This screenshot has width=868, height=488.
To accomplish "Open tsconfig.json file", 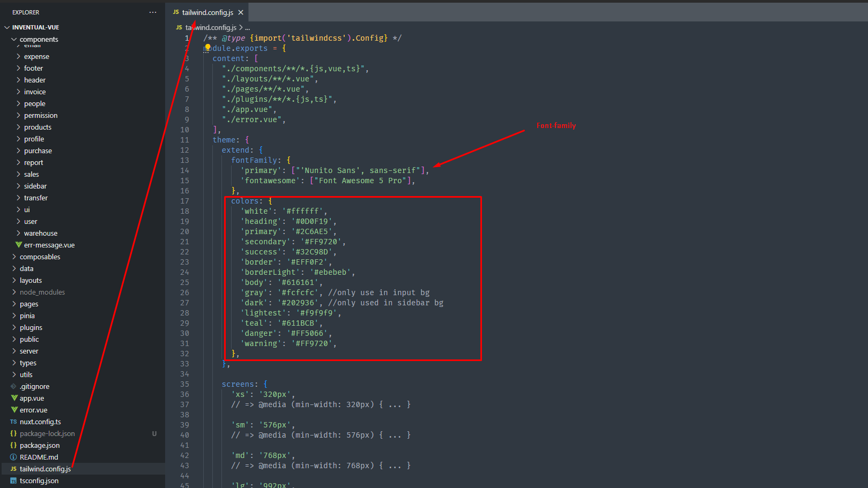I will 39,481.
